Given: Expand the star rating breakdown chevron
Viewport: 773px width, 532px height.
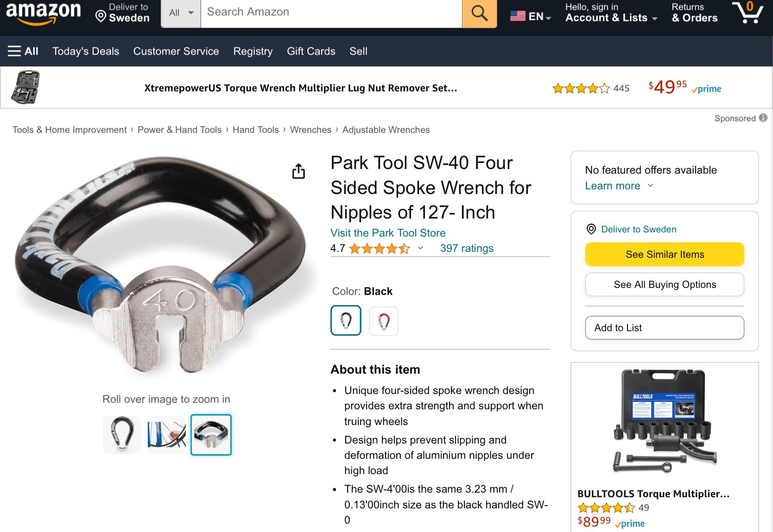Looking at the screenshot, I should pos(420,248).
